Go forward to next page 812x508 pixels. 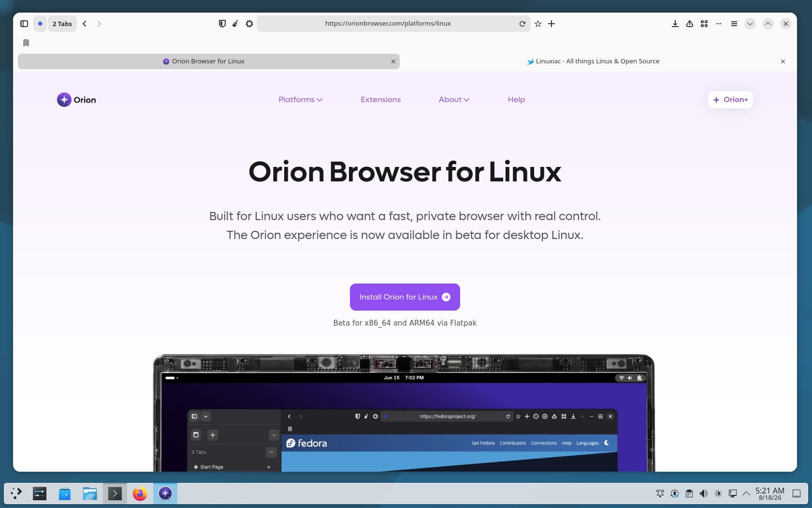99,24
